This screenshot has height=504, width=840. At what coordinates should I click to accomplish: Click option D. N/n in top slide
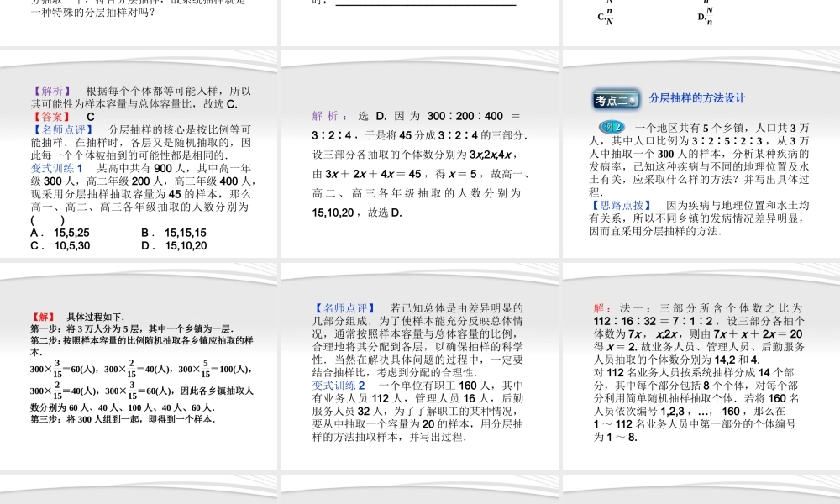705,17
